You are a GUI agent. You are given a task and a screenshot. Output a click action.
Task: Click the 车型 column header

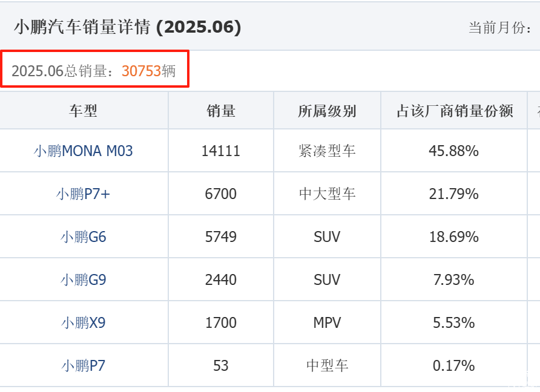click(x=83, y=111)
